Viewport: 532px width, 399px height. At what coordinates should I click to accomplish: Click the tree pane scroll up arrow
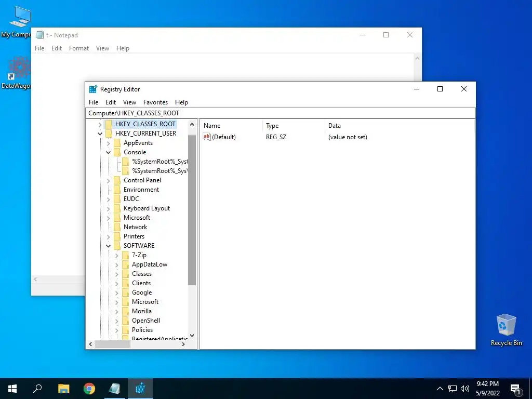192,124
